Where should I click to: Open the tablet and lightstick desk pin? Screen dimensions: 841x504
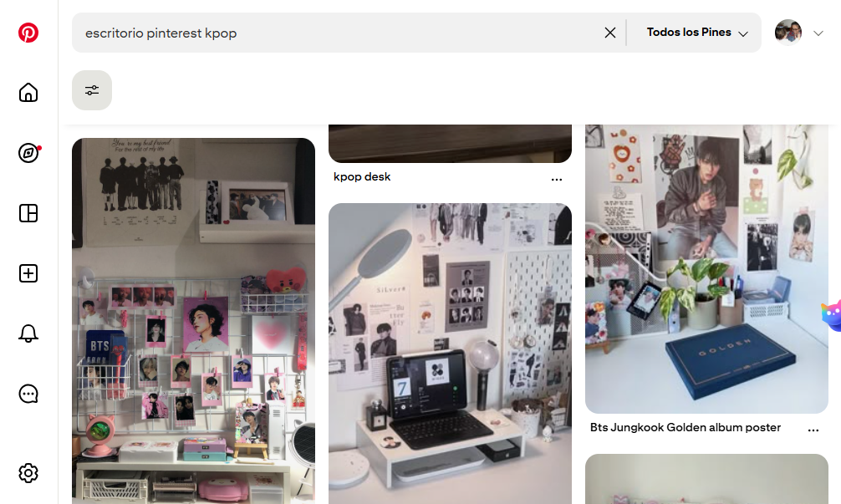(450, 351)
